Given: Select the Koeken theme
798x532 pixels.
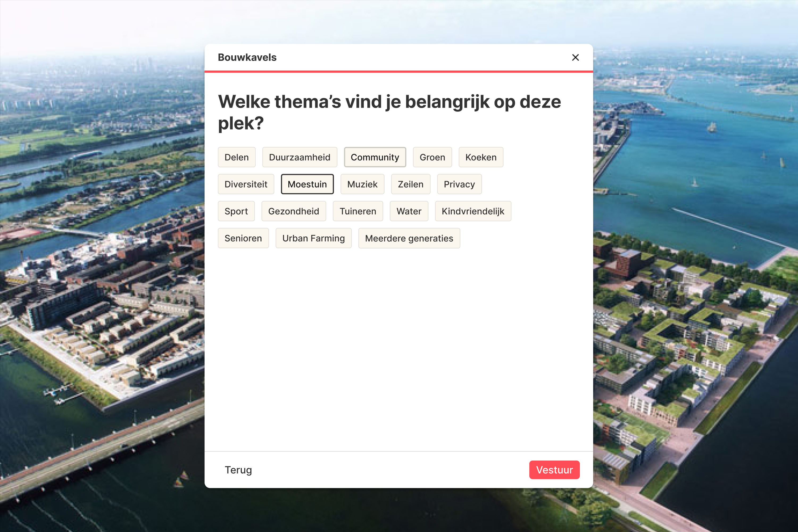Looking at the screenshot, I should point(481,157).
